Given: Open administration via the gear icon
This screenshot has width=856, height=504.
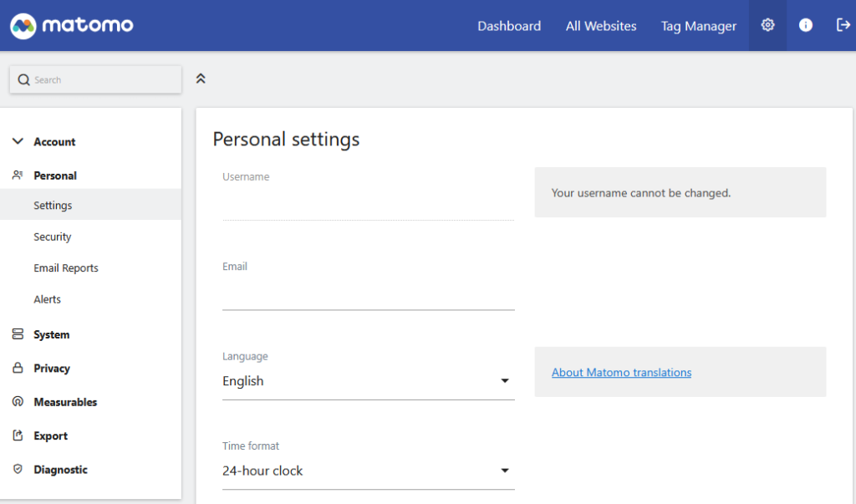Looking at the screenshot, I should pos(767,25).
